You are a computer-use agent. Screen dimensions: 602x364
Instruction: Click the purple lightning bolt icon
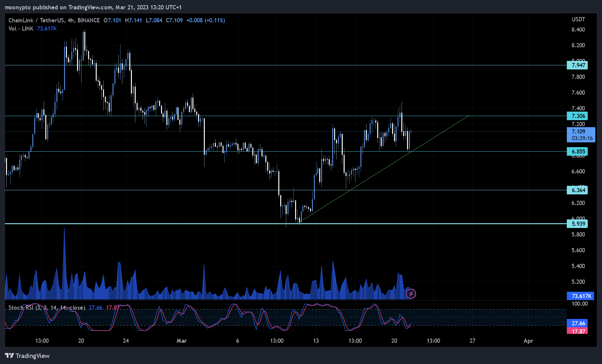click(411, 294)
